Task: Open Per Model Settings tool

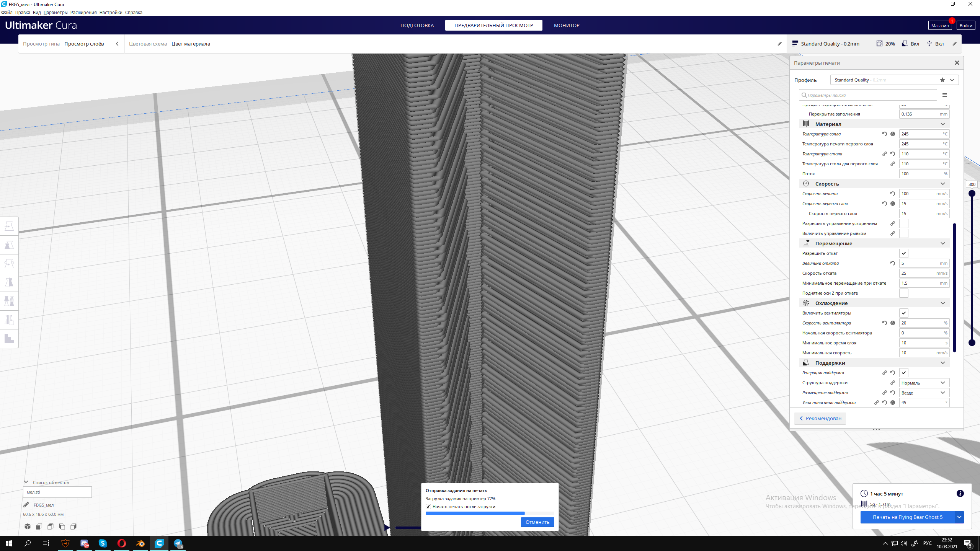Action: [x=9, y=301]
